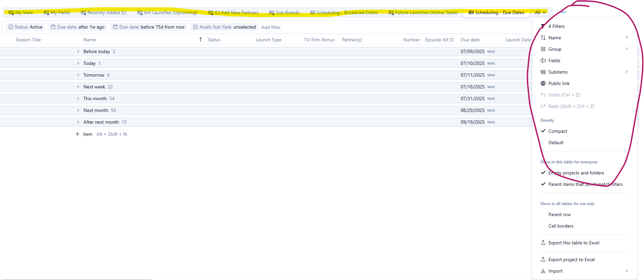Open the Subitems submenu

584,72
